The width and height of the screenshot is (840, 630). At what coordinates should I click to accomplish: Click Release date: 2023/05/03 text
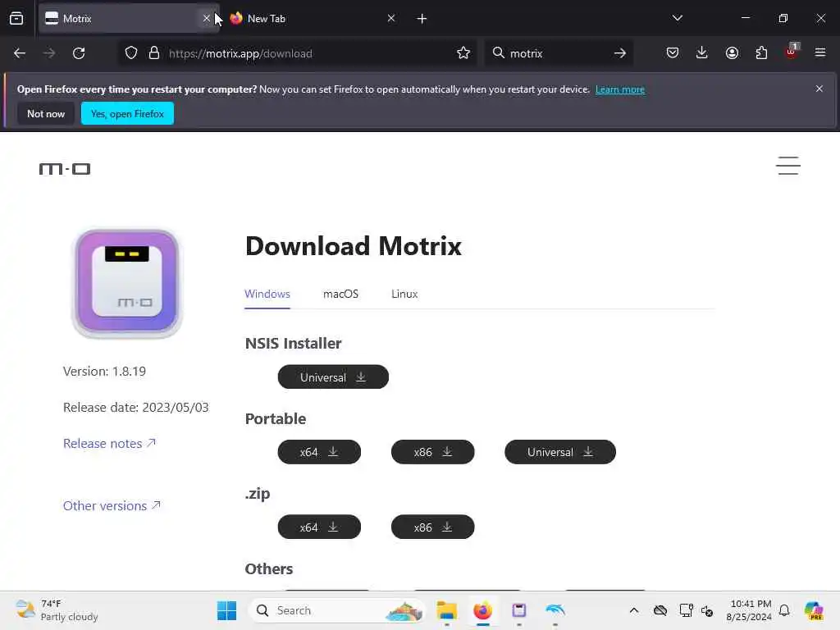pyautogui.click(x=136, y=407)
